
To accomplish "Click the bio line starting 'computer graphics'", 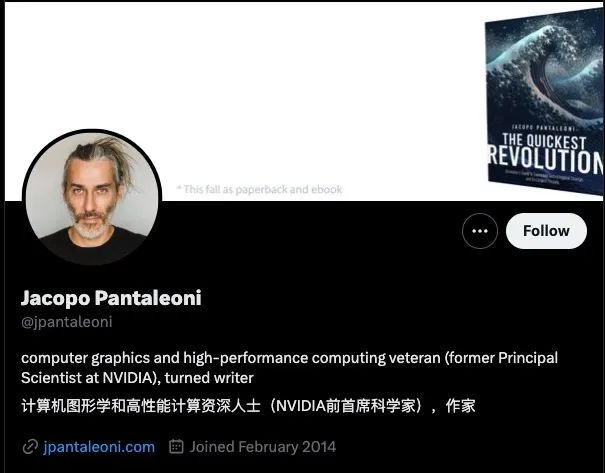I will pos(289,358).
